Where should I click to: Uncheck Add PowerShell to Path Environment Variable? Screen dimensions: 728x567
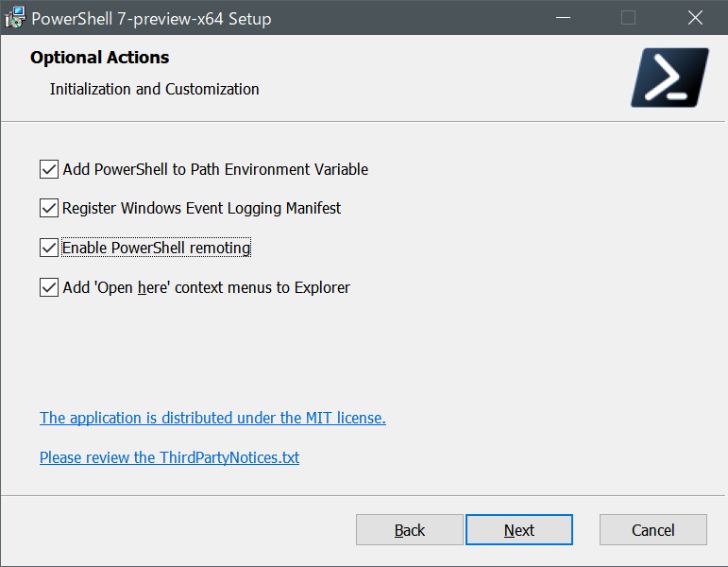coord(49,169)
